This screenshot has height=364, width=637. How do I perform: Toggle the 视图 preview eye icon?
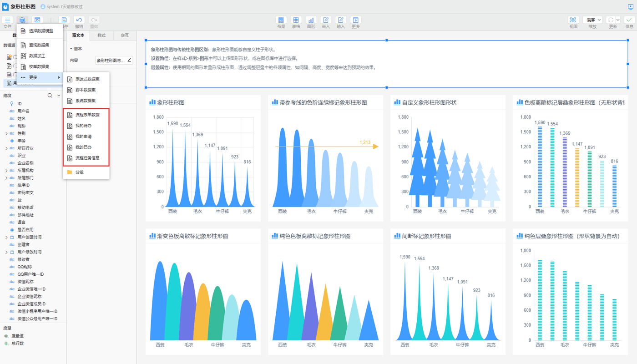coord(573,20)
